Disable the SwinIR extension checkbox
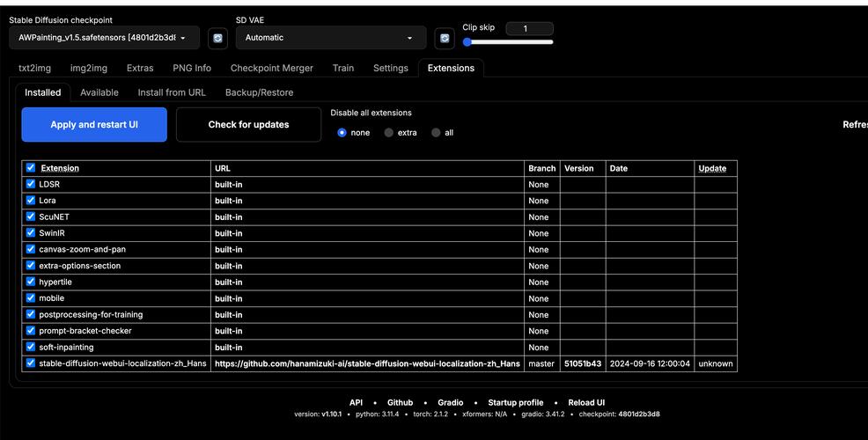Screen dimensions: 868x440 tap(31, 232)
